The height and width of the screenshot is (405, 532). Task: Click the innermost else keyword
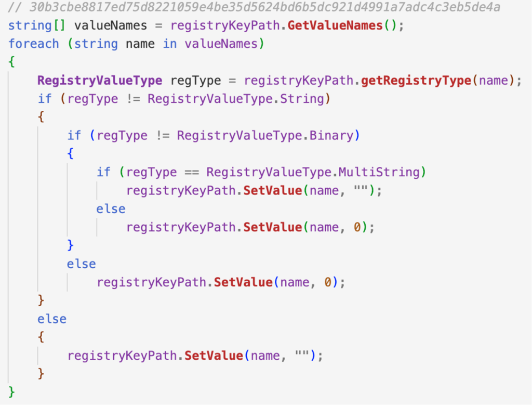[111, 209]
